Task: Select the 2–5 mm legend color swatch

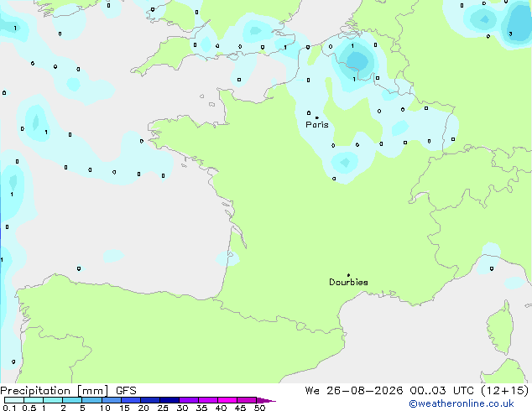Action: click(x=72, y=400)
